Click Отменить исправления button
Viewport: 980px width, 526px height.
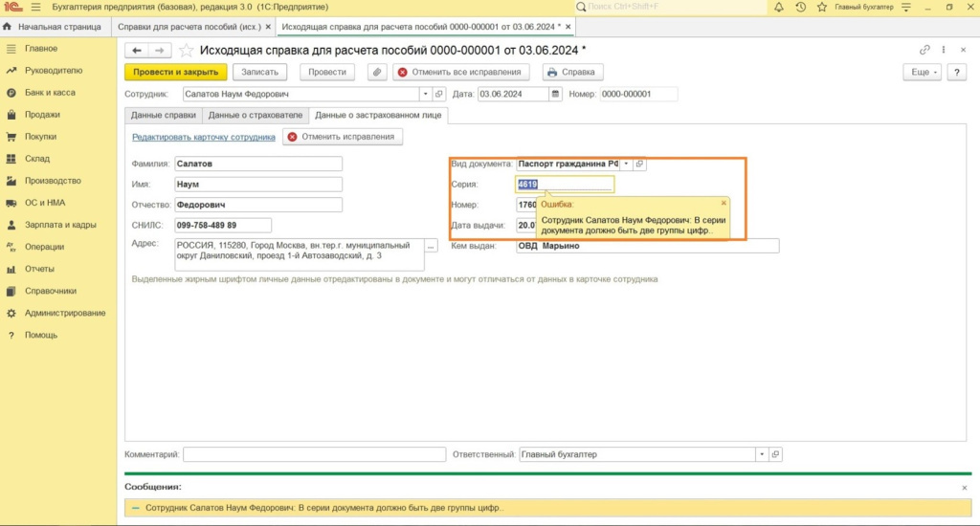click(343, 137)
